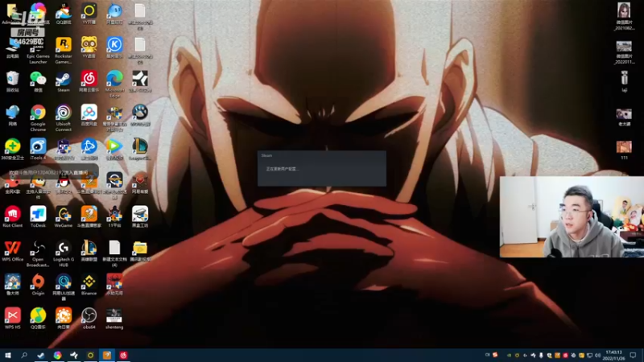Image resolution: width=644 pixels, height=362 pixels.
Task: Open taskbar Search magnifier
Action: pyautogui.click(x=24, y=355)
